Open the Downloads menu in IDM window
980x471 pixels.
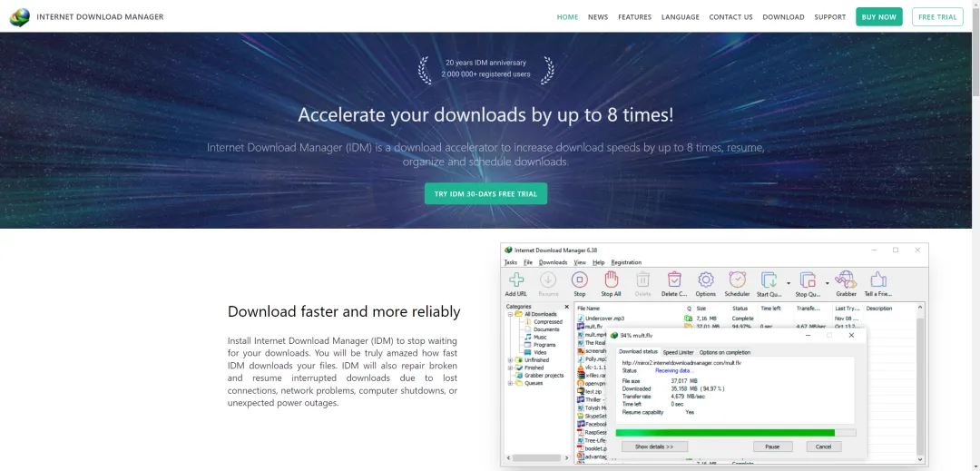tap(553, 262)
